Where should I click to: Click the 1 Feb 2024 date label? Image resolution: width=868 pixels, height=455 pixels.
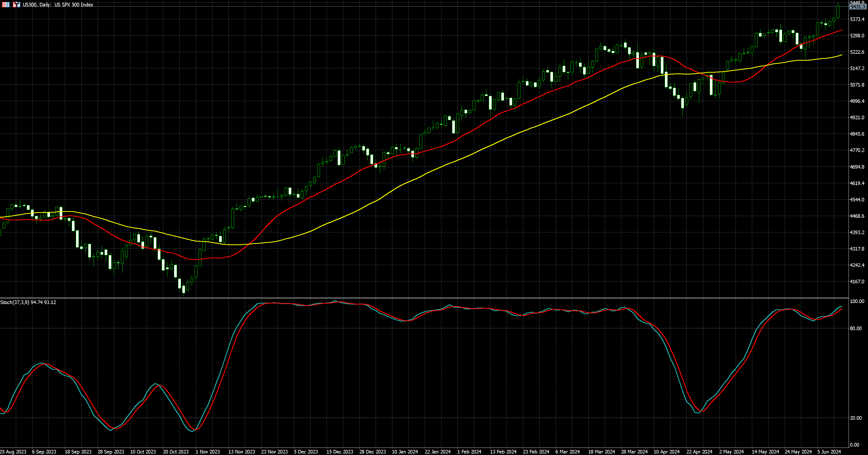(x=469, y=452)
